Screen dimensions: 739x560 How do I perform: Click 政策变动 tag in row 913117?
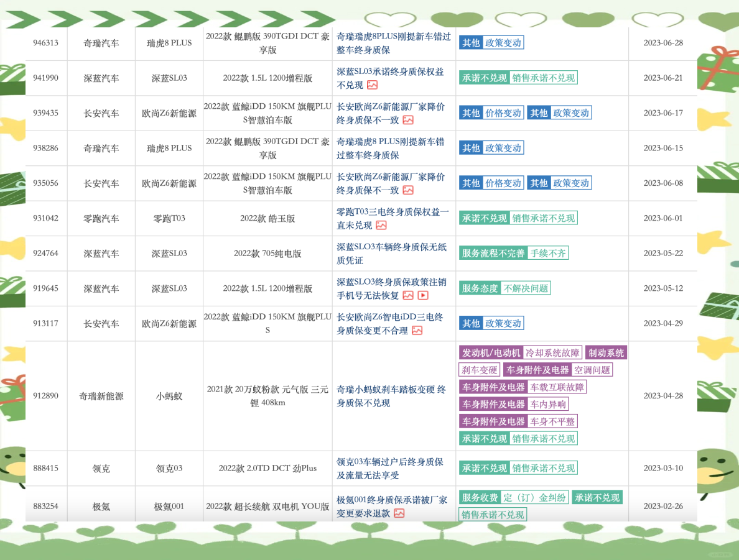tap(503, 324)
